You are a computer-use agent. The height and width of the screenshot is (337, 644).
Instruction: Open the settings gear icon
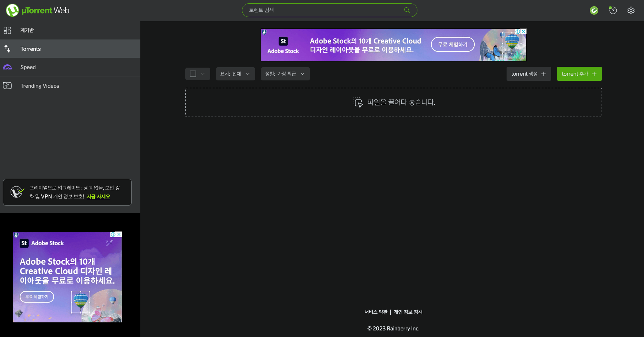tap(631, 10)
